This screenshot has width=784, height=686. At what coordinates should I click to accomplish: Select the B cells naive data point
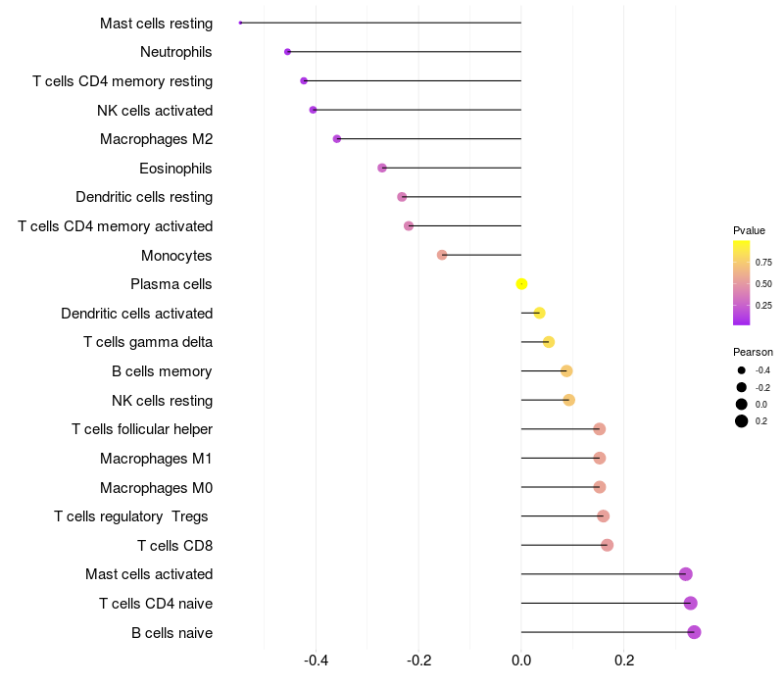pos(694,632)
